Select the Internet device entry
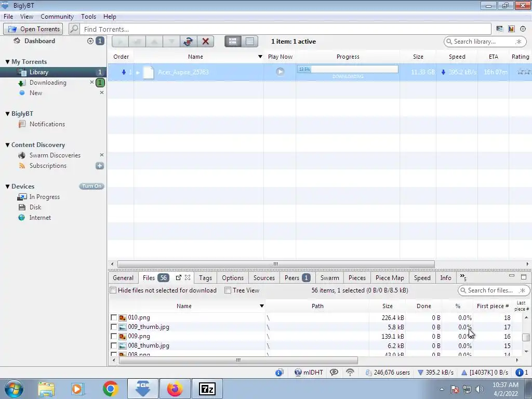532x399 pixels. [39, 218]
